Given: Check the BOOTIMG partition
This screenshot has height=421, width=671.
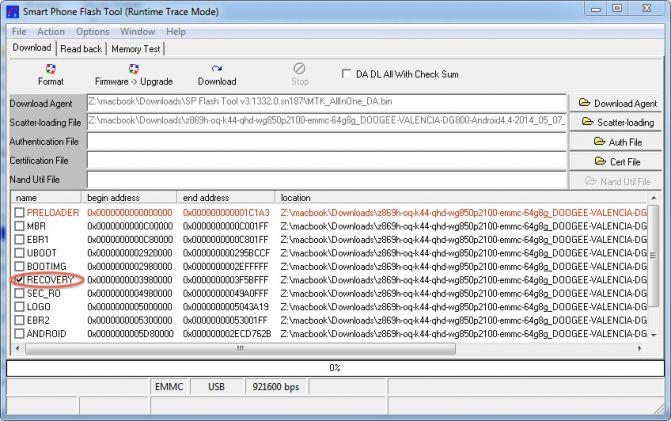Looking at the screenshot, I should coord(19,267).
